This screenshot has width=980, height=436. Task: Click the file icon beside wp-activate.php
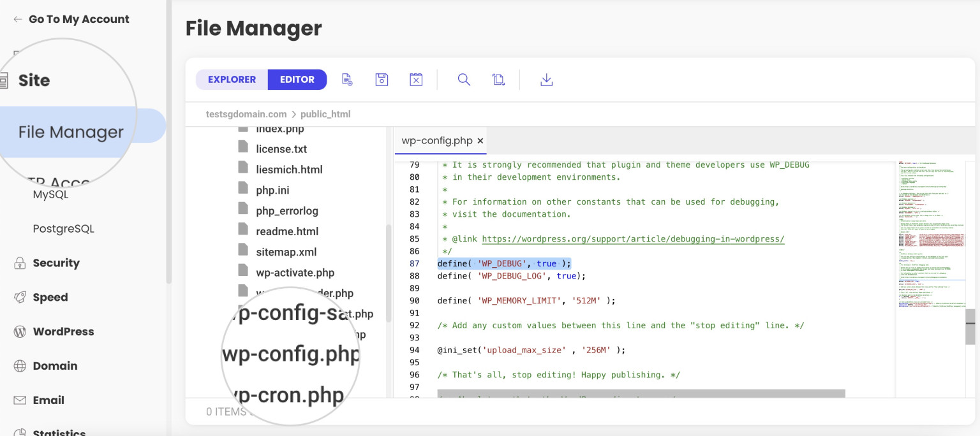pos(242,271)
